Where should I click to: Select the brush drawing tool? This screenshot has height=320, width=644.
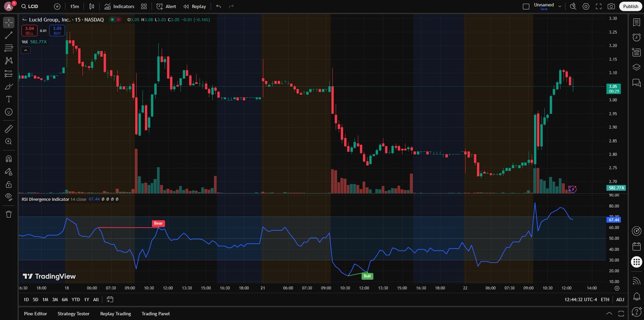click(9, 86)
